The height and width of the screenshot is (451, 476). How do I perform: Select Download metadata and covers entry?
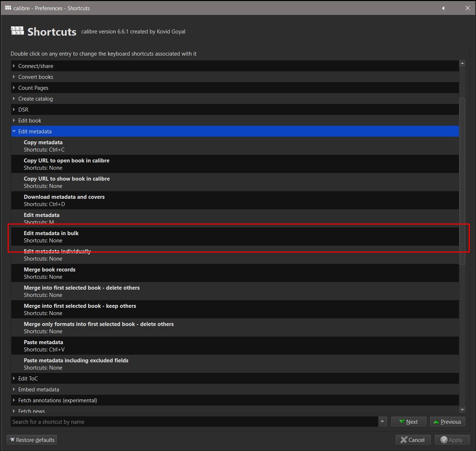pos(235,200)
